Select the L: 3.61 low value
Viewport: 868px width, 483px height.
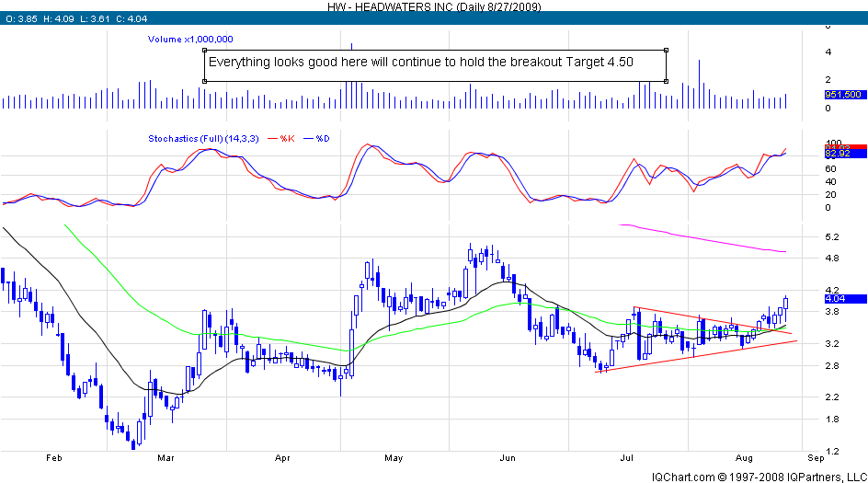(96, 18)
